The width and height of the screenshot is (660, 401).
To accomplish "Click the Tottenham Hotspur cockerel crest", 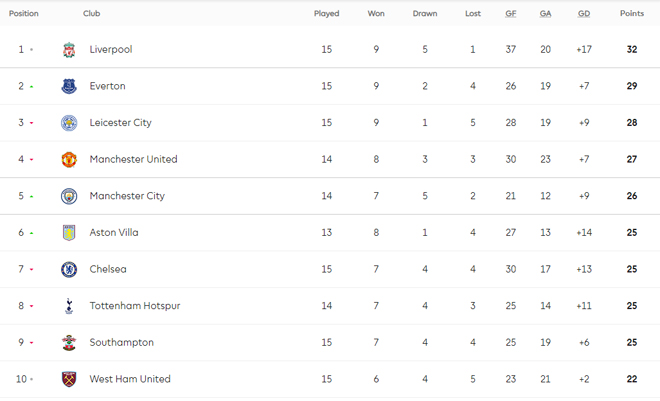I will [x=69, y=306].
